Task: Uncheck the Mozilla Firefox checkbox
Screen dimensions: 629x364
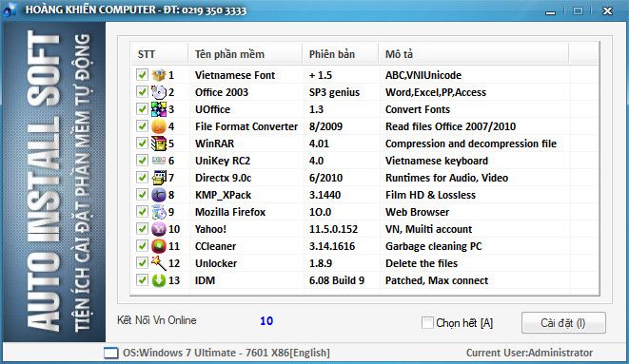Action: tap(142, 211)
